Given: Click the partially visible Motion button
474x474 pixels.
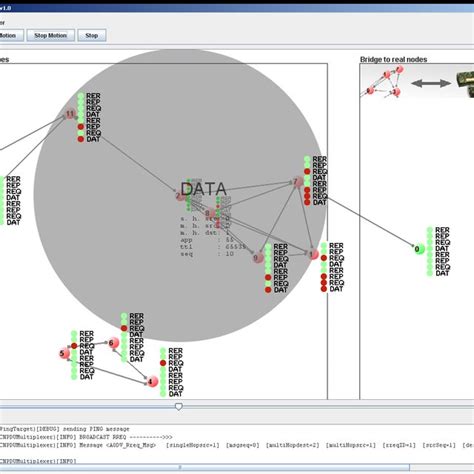Looking at the screenshot, I should tap(11, 35).
